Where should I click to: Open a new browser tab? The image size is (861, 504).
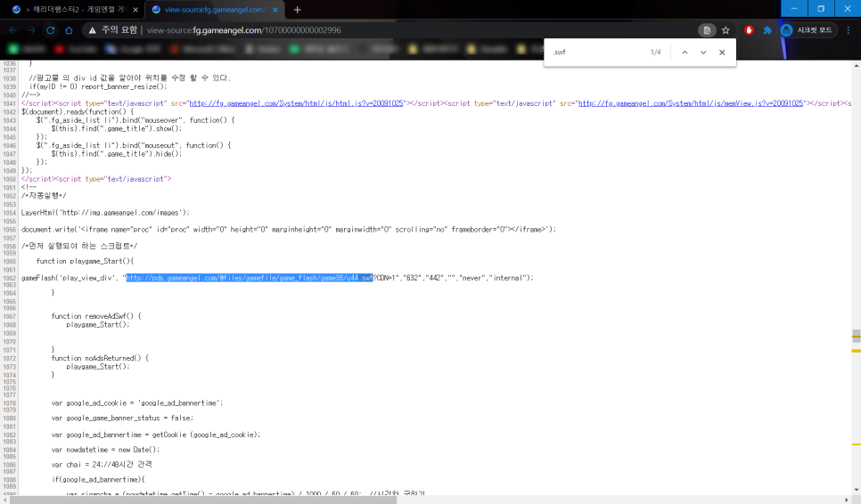[x=297, y=9]
